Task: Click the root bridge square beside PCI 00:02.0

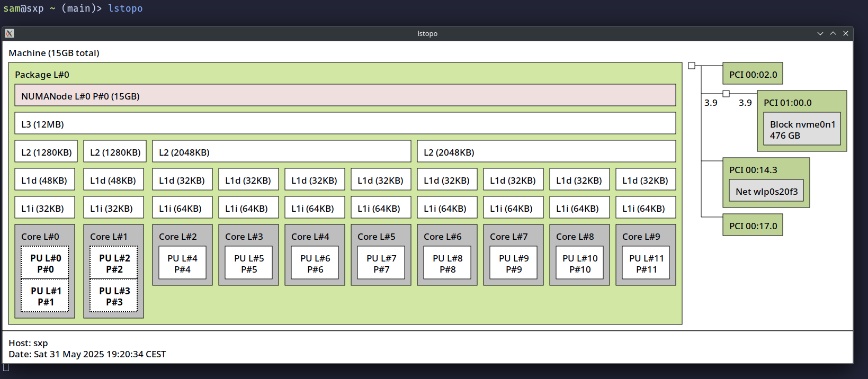Action: click(692, 66)
